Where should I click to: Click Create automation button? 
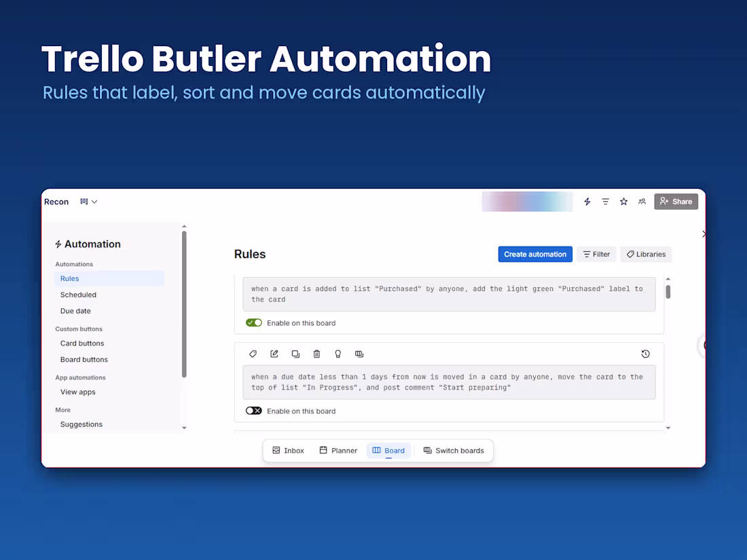click(535, 255)
